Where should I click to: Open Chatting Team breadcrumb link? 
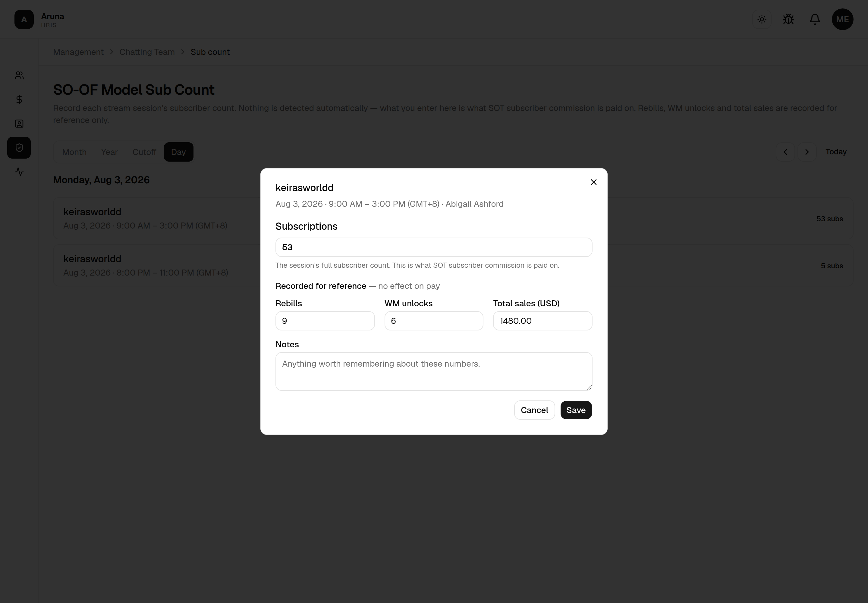click(x=147, y=52)
